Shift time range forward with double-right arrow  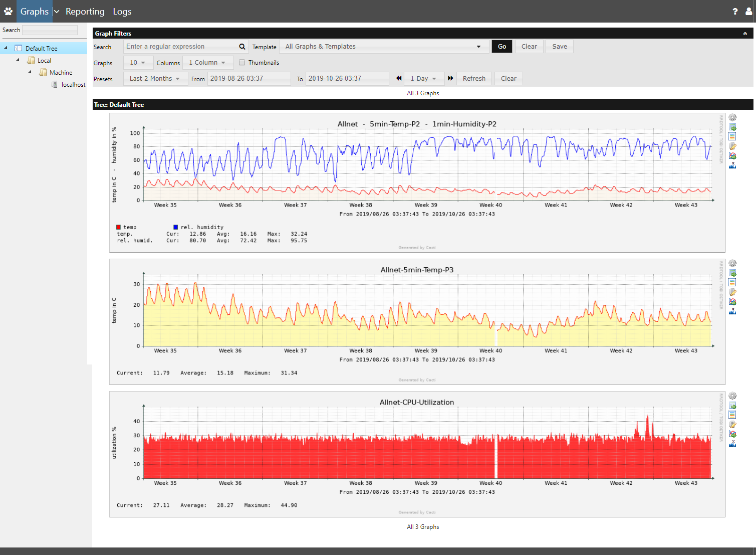coord(450,78)
